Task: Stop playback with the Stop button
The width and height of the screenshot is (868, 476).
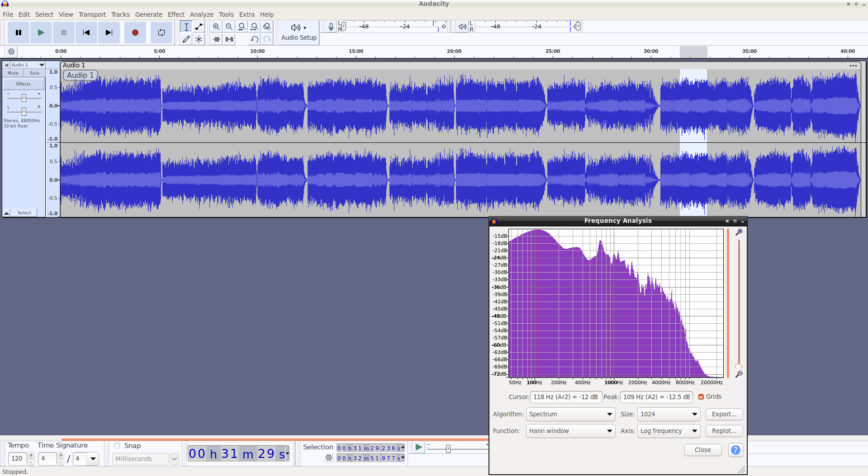Action: click(64, 33)
